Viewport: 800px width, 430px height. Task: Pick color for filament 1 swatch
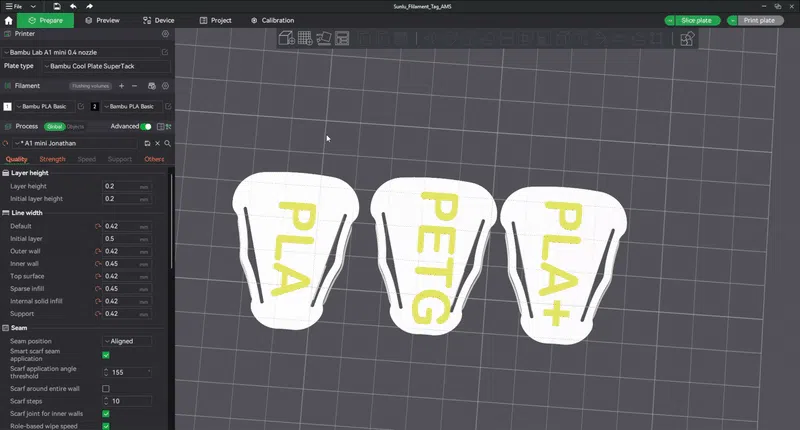coord(7,106)
